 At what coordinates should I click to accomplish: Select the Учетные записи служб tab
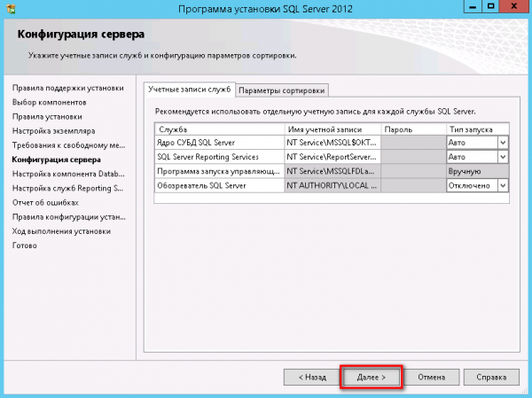[189, 90]
